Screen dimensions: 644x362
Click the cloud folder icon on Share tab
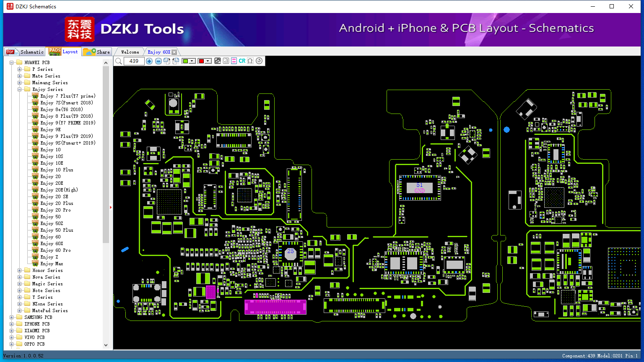pos(89,52)
